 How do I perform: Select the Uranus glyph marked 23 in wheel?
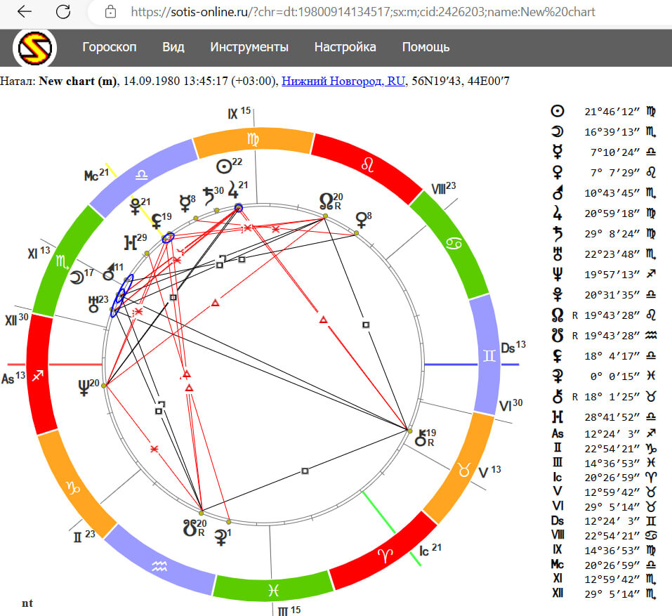[93, 303]
